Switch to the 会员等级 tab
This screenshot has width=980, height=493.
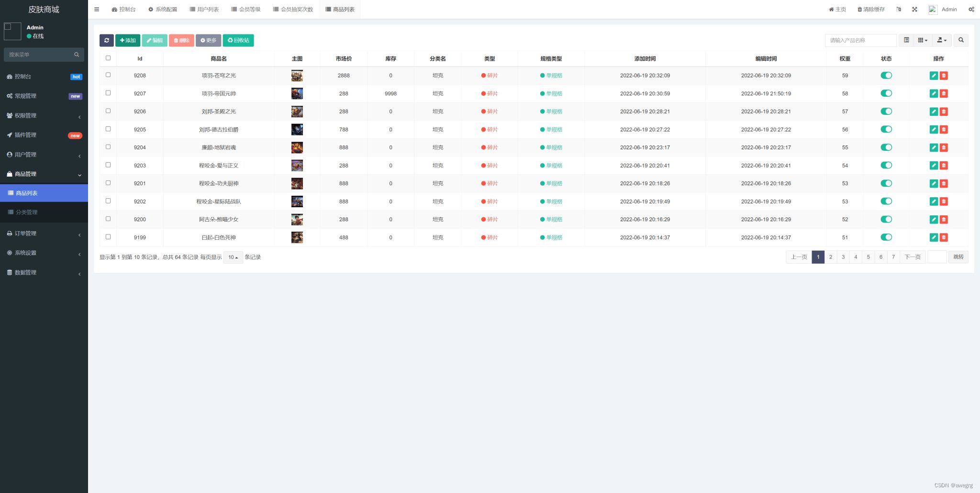tap(246, 10)
